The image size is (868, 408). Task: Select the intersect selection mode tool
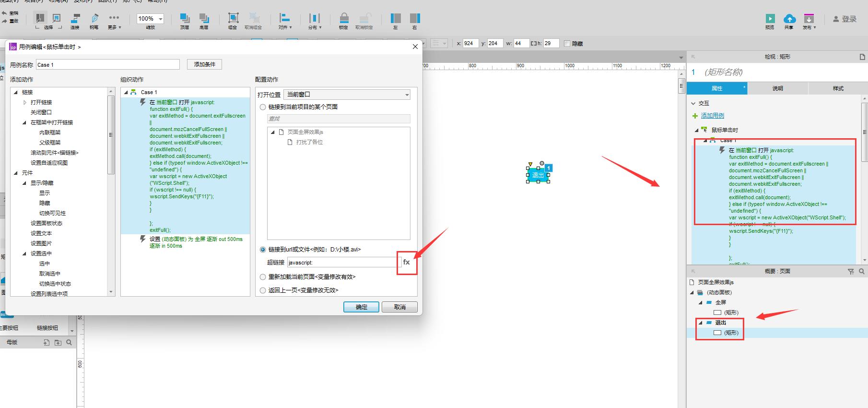pos(40,18)
